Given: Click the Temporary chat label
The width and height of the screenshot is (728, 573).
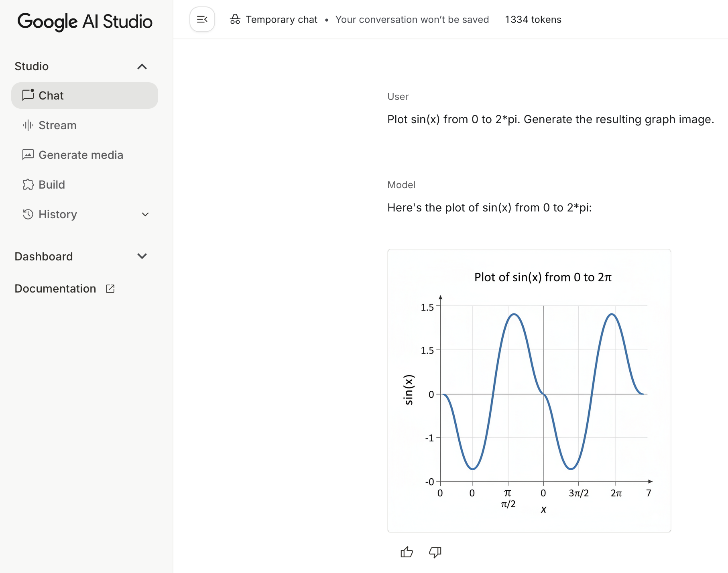Looking at the screenshot, I should (282, 19).
